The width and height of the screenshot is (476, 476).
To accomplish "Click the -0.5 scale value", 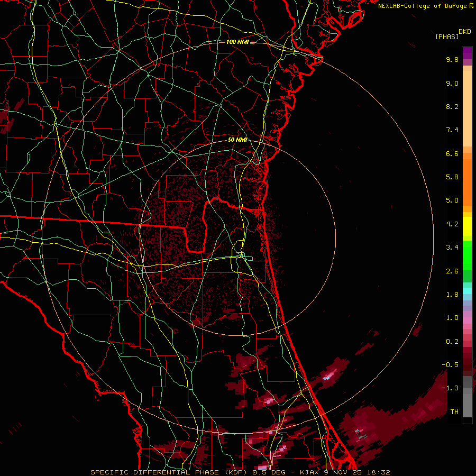I will click(x=450, y=365).
